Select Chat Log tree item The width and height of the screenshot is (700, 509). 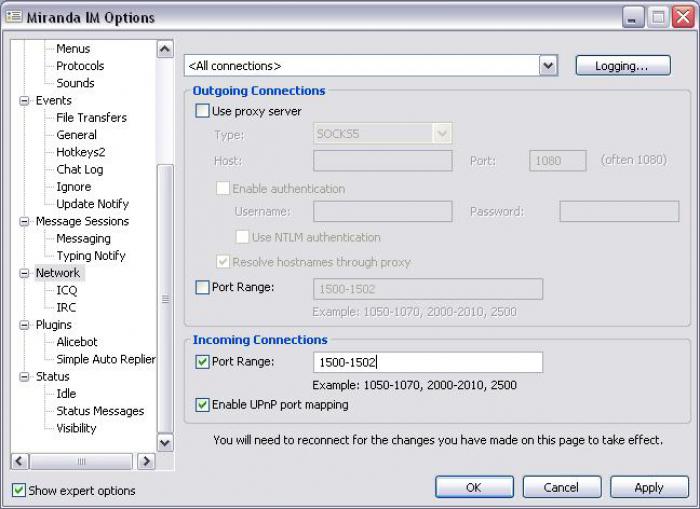(x=79, y=170)
